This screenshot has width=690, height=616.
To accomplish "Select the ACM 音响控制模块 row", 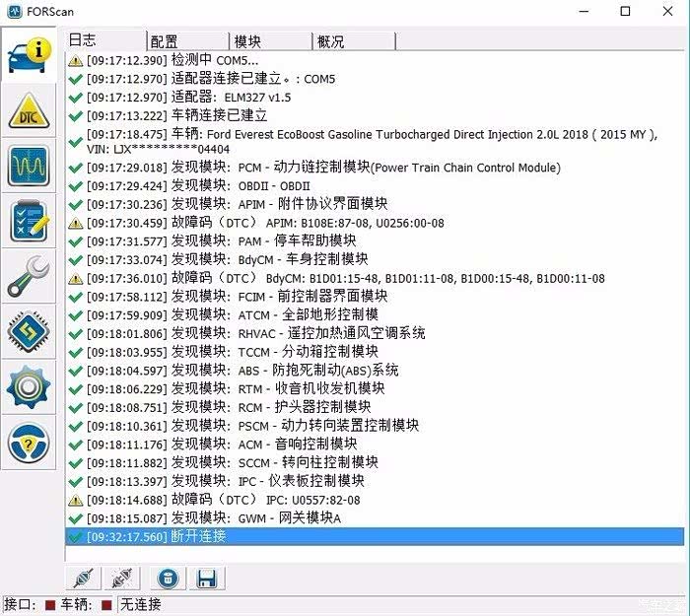I will click(x=375, y=445).
